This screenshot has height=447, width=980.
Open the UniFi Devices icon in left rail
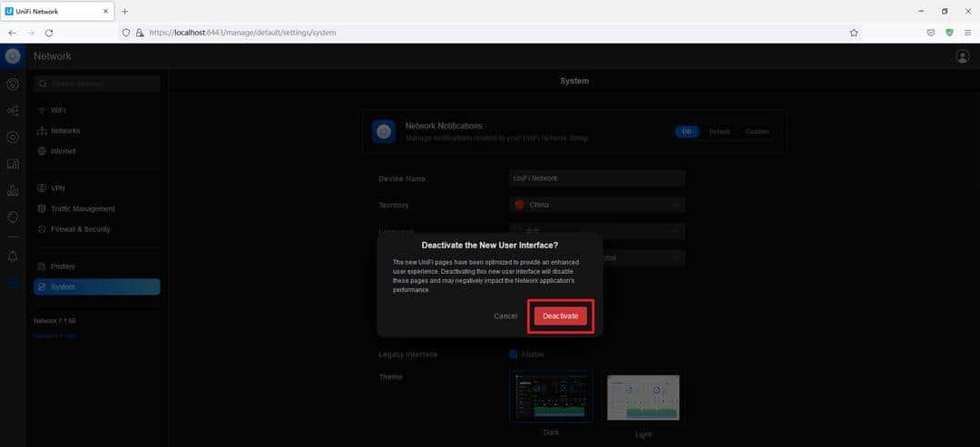click(x=13, y=137)
